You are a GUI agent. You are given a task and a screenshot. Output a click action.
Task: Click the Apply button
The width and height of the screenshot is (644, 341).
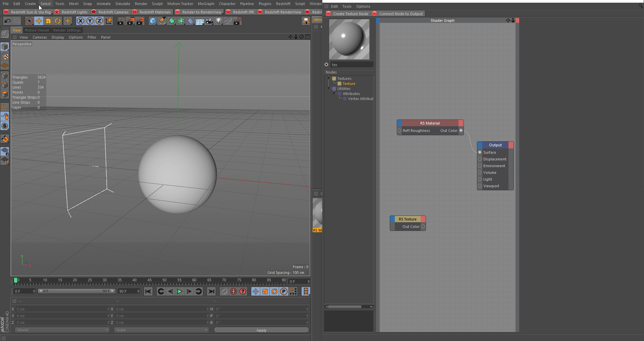coord(261,330)
